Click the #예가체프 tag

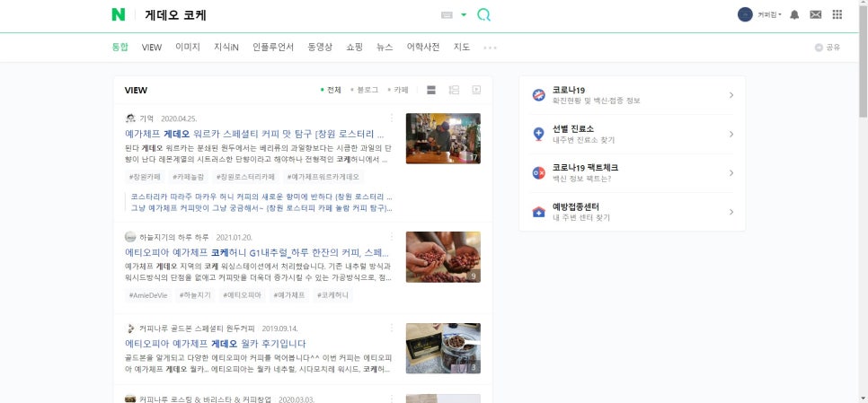point(289,295)
